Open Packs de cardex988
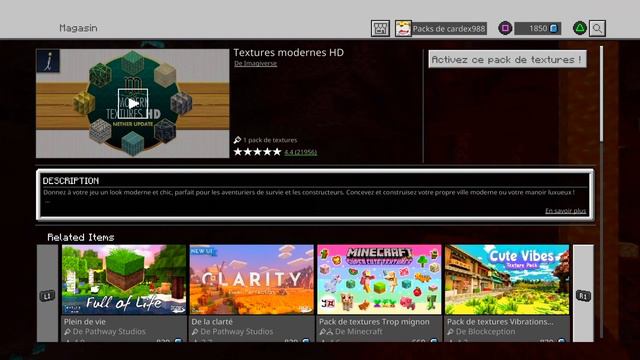Screen dimensions: 640x360 click(449, 29)
